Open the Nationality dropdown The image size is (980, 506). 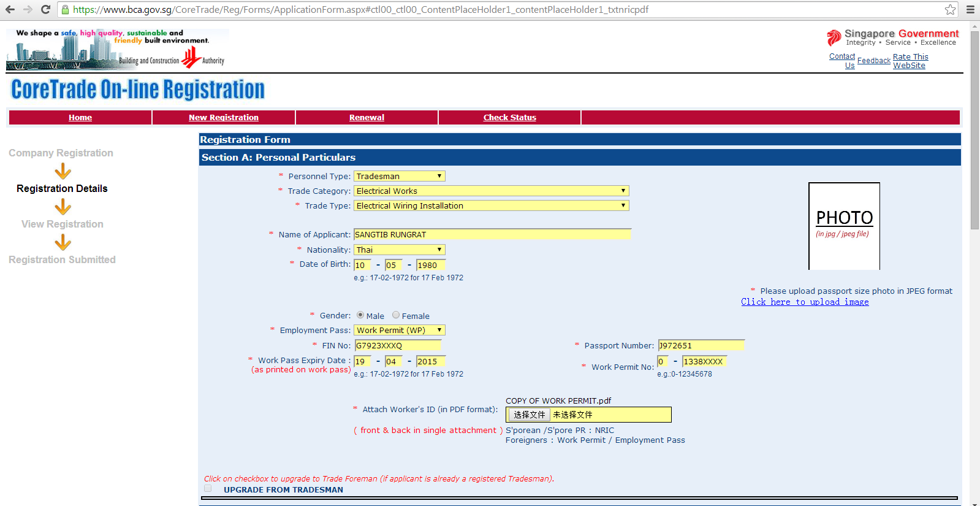[400, 250]
